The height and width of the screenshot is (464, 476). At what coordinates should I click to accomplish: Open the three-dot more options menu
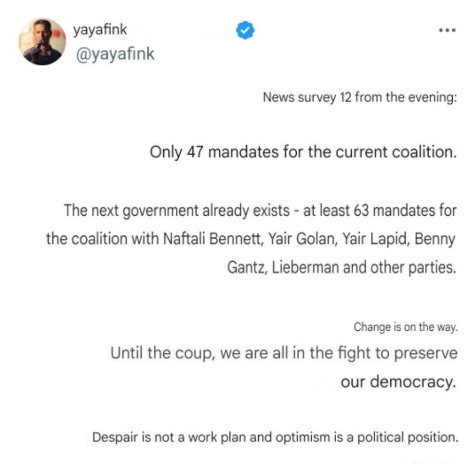(x=448, y=30)
